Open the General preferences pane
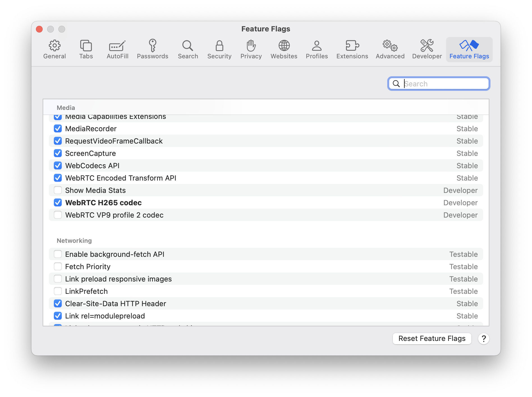 (x=54, y=50)
